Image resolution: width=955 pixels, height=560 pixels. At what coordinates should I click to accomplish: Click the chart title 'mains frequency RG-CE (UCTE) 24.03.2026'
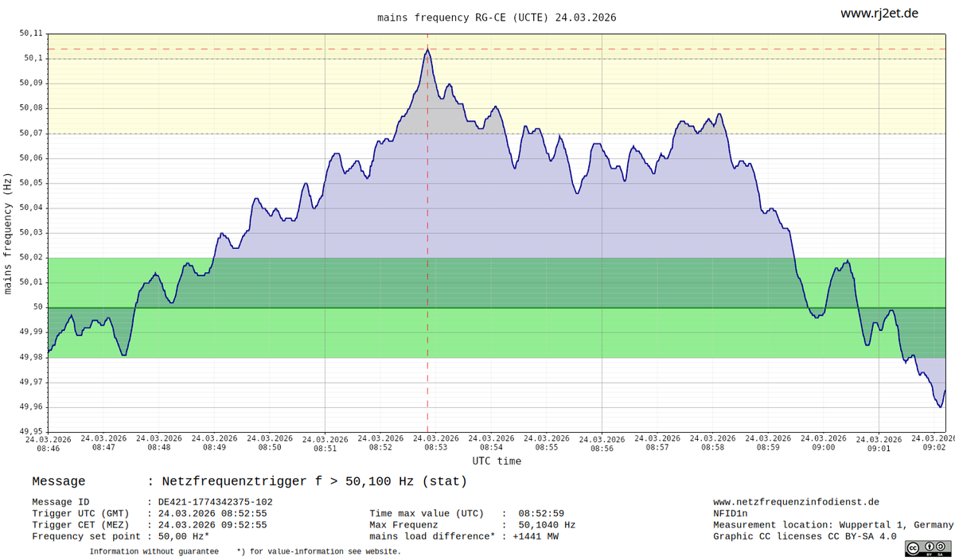pyautogui.click(x=497, y=17)
